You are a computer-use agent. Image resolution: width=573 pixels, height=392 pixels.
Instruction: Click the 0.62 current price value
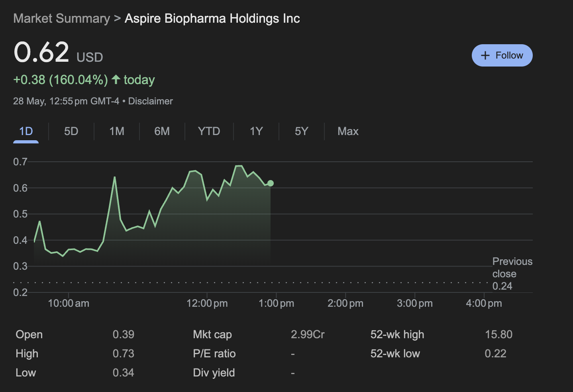click(x=41, y=52)
